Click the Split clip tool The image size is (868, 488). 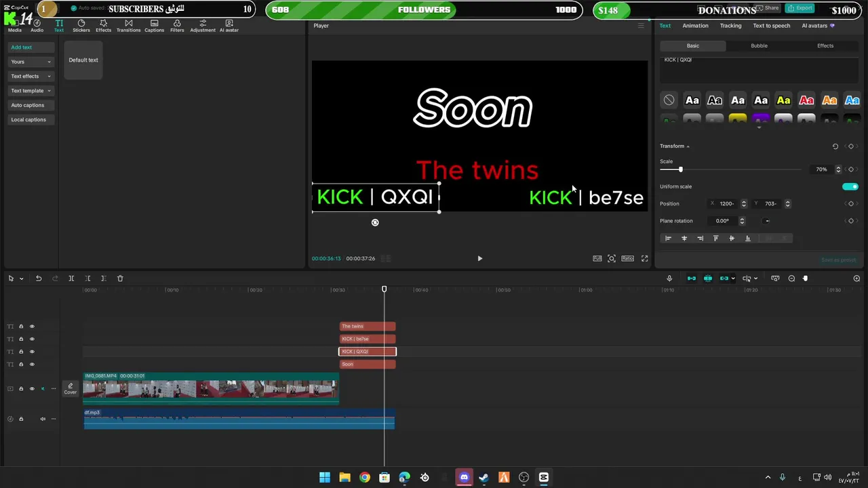click(71, 279)
